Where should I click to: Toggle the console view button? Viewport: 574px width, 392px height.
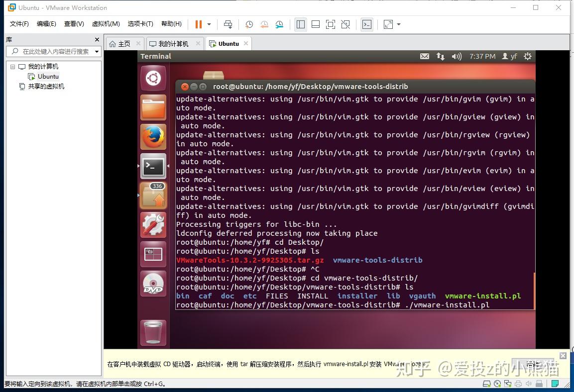[366, 24]
